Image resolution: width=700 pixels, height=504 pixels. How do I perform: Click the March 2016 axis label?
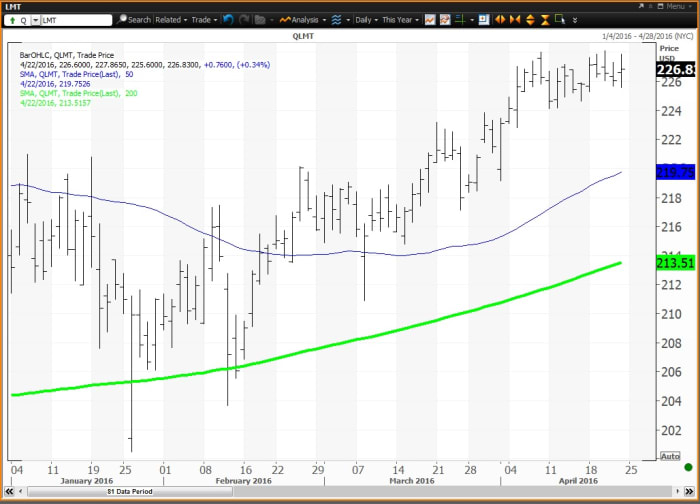[x=411, y=481]
